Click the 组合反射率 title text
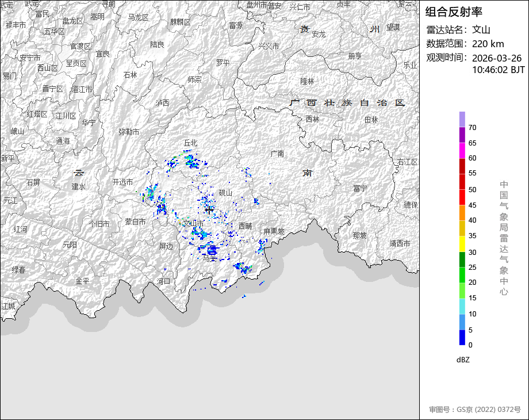Viewport: 529px width, 420px height. point(454,12)
